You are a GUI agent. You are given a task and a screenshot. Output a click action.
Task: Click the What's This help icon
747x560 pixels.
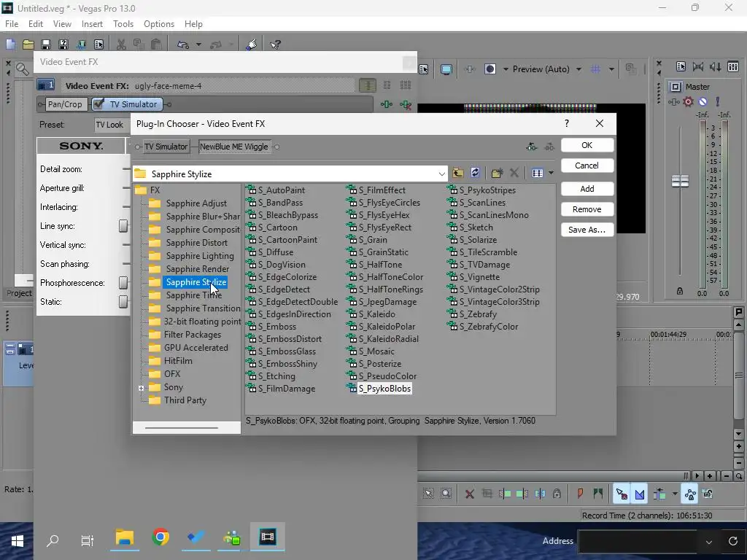tap(275, 44)
